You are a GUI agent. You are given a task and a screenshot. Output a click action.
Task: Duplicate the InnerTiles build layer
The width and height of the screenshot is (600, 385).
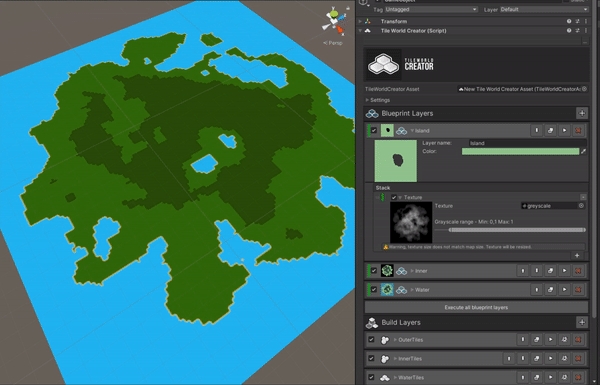click(x=536, y=359)
